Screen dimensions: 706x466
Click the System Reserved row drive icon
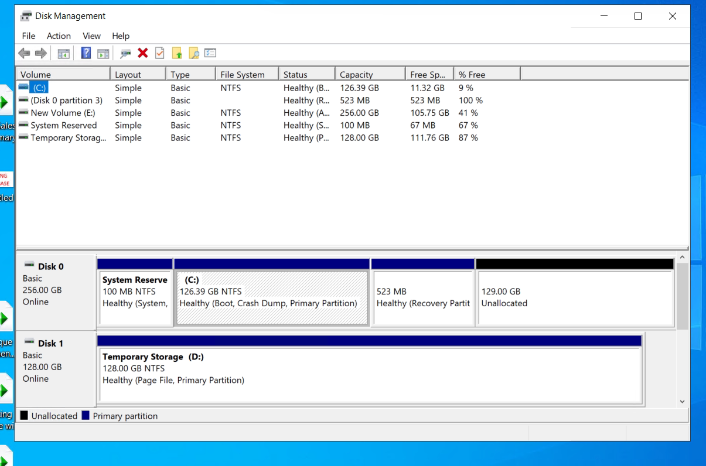pos(23,125)
